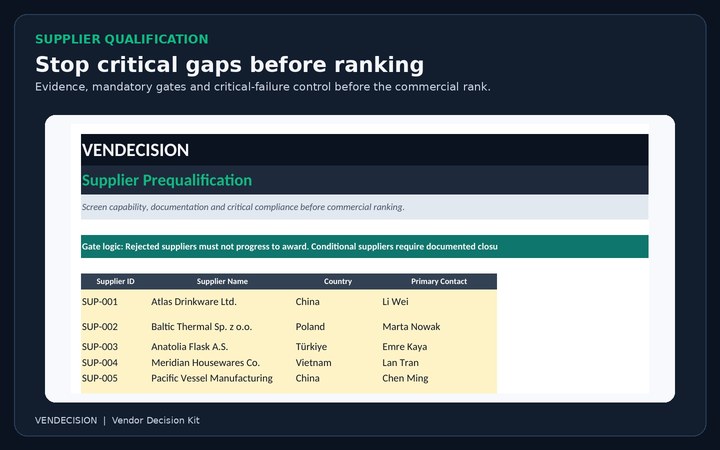The width and height of the screenshot is (720, 450).
Task: Click the 'Evidence, mandatory gates' description line
Action: point(263,87)
